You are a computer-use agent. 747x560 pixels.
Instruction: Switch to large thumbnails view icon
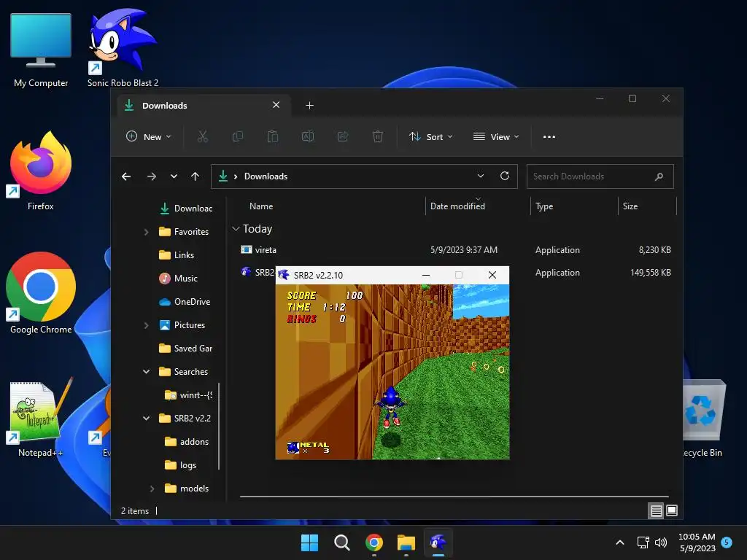coord(672,511)
